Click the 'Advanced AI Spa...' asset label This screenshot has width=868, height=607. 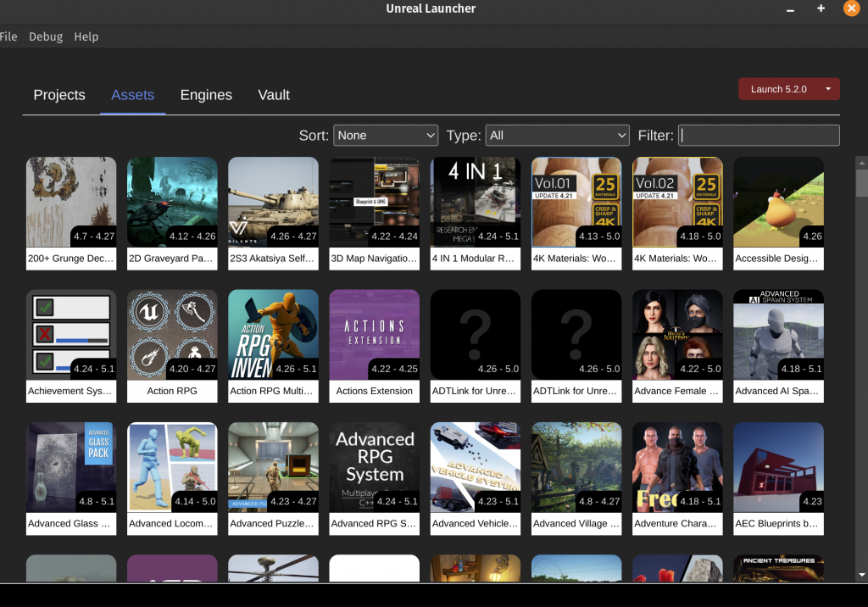778,391
